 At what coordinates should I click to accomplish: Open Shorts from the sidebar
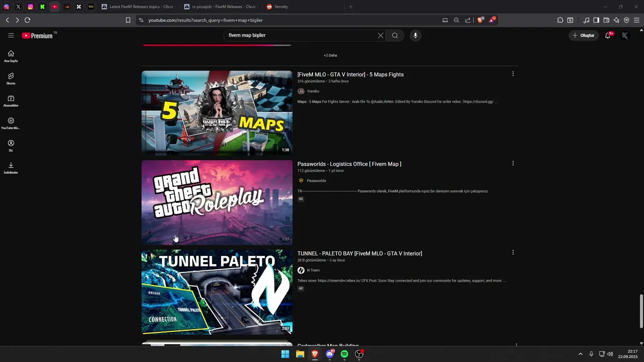pos(11,78)
